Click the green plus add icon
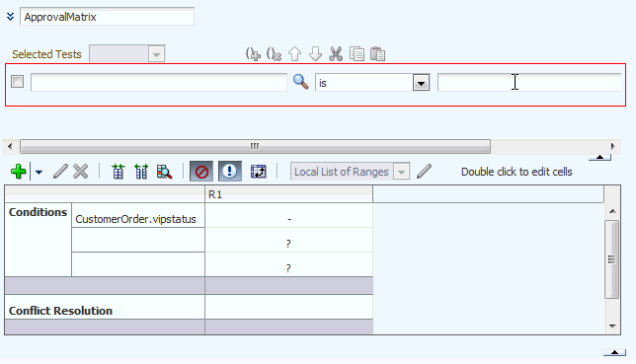The width and height of the screenshot is (636, 364). (x=18, y=172)
